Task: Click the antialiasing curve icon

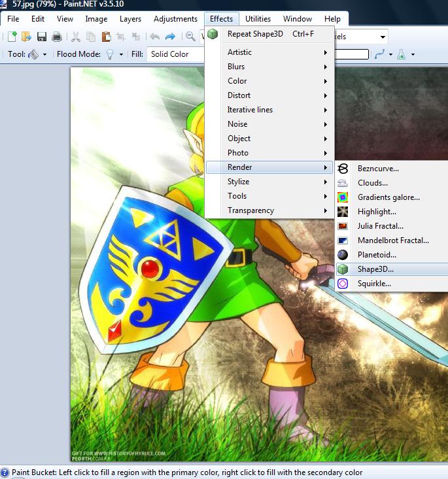Action: (379, 54)
